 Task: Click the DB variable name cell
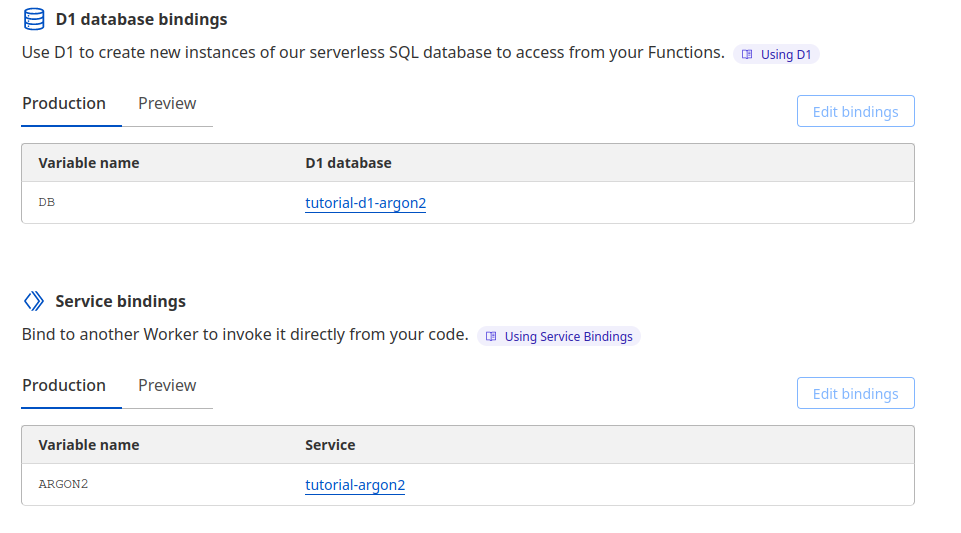(47, 202)
